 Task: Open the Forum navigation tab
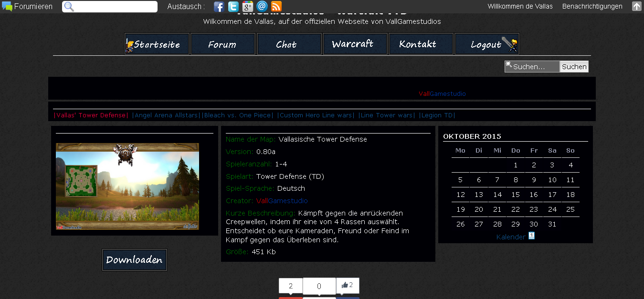(x=222, y=44)
